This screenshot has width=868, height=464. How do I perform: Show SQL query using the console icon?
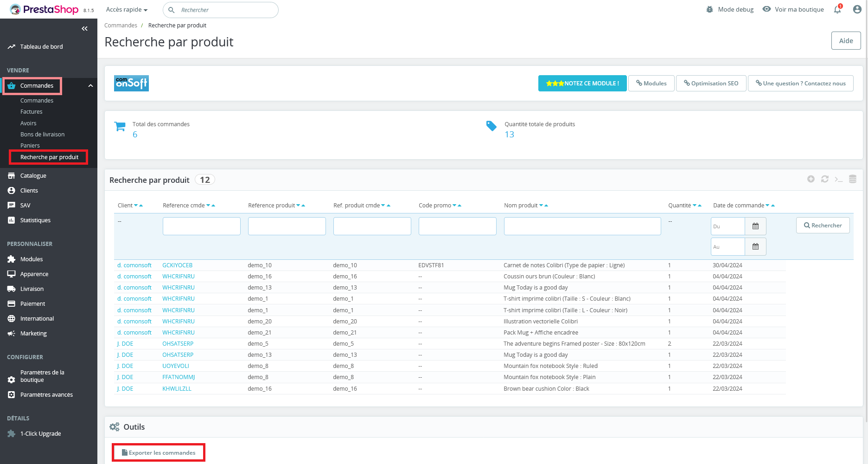(x=839, y=179)
